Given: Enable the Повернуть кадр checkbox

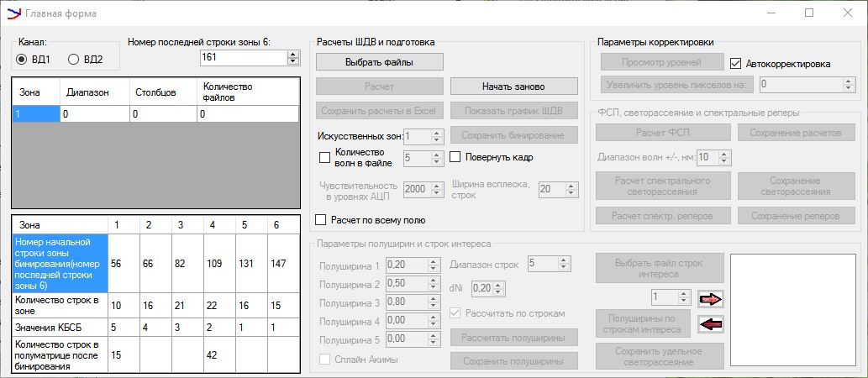Looking at the screenshot, I should click(x=455, y=157).
